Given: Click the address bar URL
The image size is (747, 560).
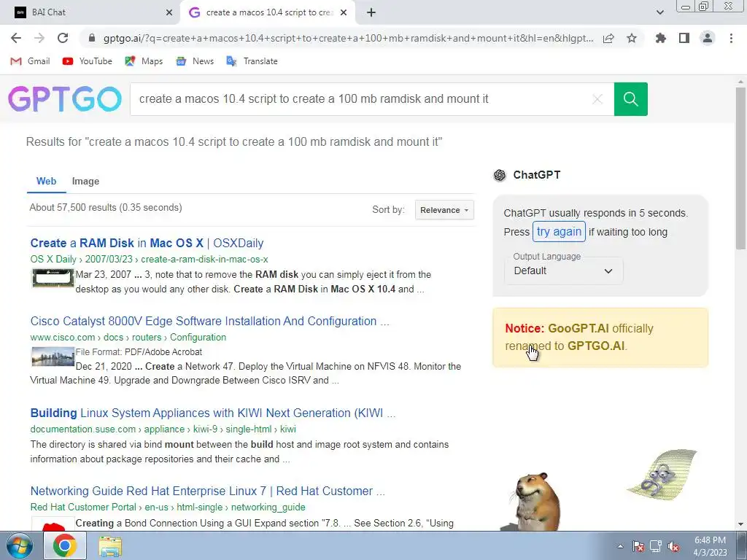Looking at the screenshot, I should pos(348,38).
